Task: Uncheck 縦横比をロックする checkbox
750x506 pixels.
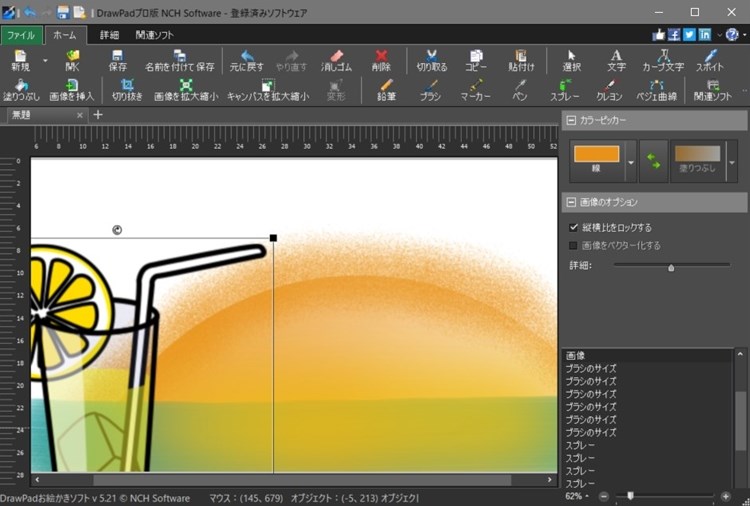Action: click(574, 227)
